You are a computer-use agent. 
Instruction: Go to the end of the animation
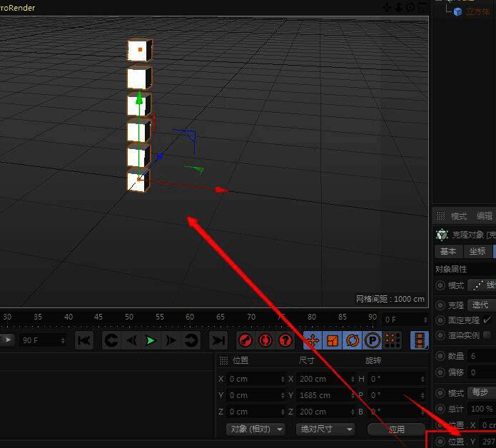tap(218, 340)
